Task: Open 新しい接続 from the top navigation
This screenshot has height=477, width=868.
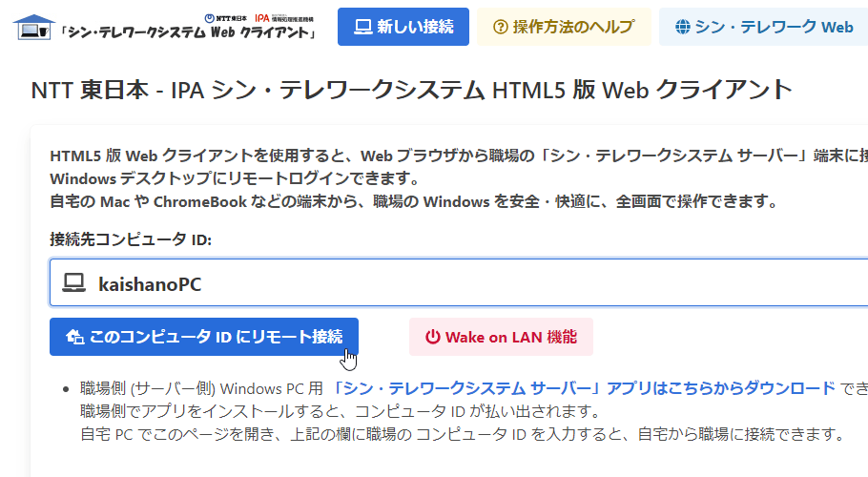Action: 403,27
